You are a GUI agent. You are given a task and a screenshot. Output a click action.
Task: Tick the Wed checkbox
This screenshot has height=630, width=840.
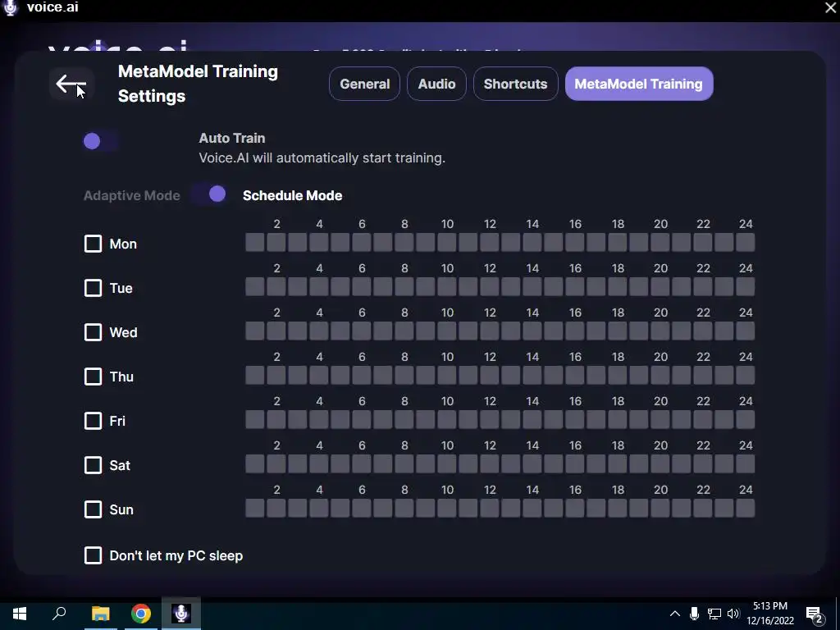tap(94, 332)
